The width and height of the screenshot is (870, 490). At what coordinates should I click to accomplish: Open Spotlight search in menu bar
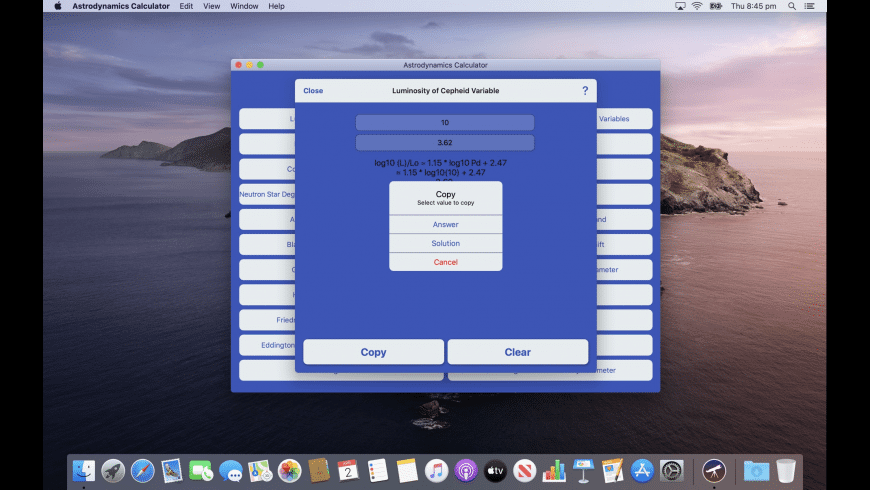click(x=792, y=6)
